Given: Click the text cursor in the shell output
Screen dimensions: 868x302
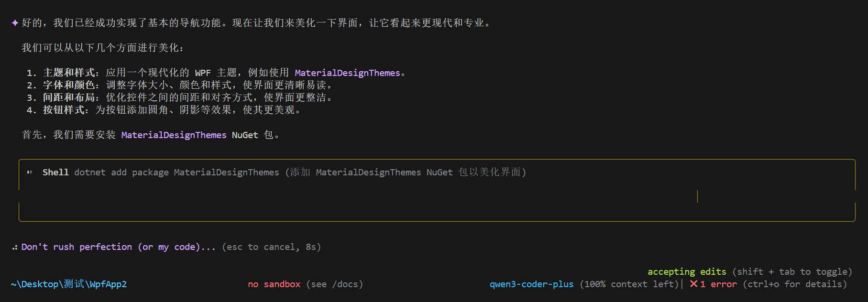Looking at the screenshot, I should (x=697, y=196).
